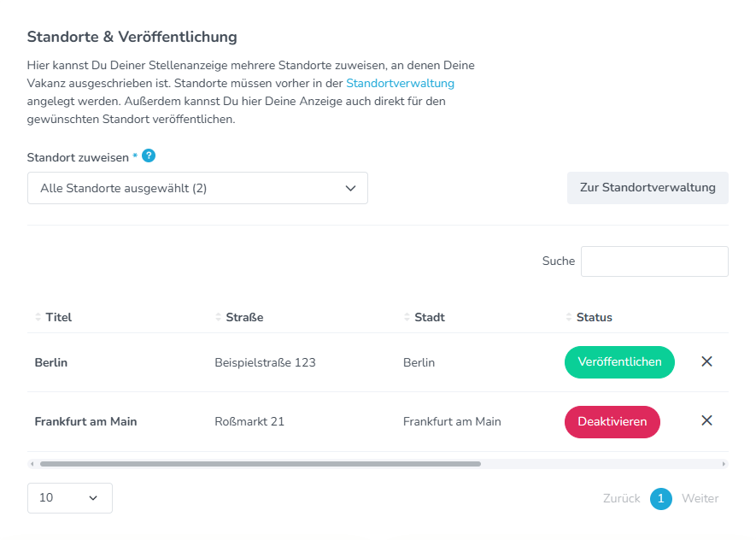
Task: Open the rows per page selector
Action: [69, 497]
